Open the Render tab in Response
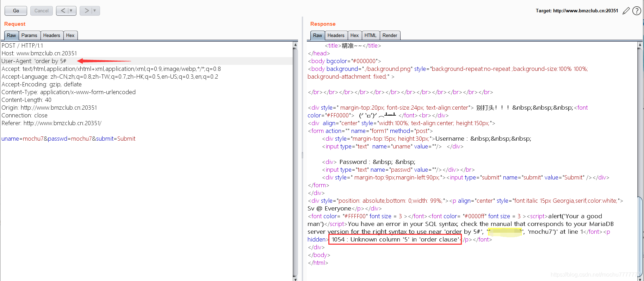This screenshot has height=281, width=644. coord(390,36)
